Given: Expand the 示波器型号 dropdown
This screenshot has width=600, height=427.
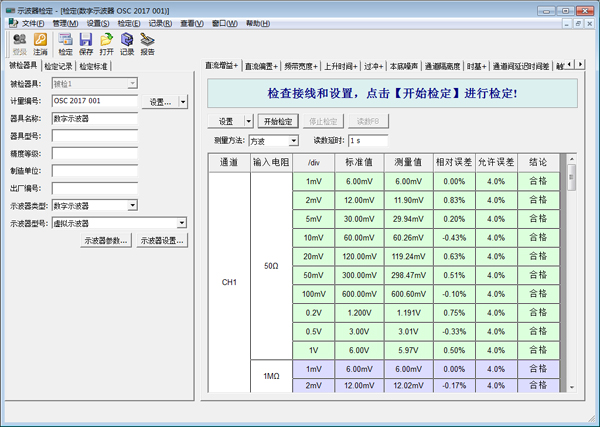Looking at the screenshot, I should click(181, 223).
